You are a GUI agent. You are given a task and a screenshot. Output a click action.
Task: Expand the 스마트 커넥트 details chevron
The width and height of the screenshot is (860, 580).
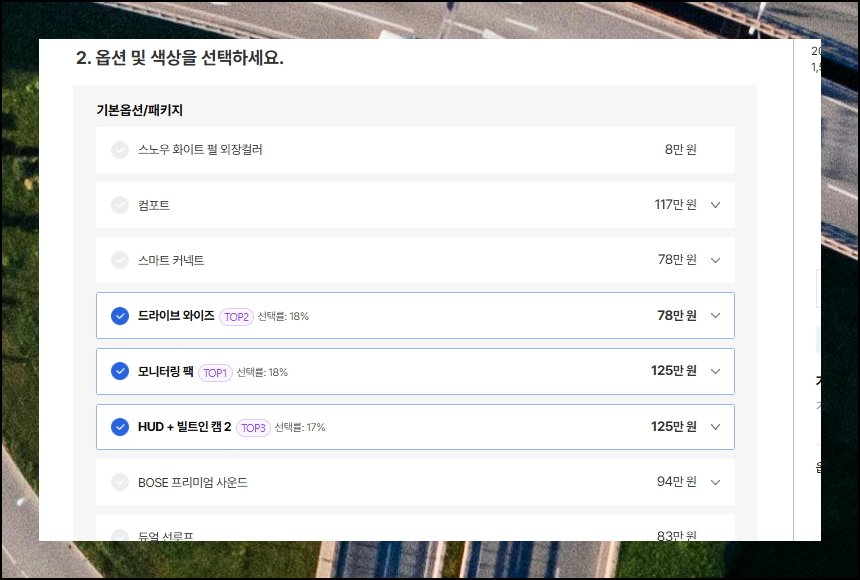(715, 260)
